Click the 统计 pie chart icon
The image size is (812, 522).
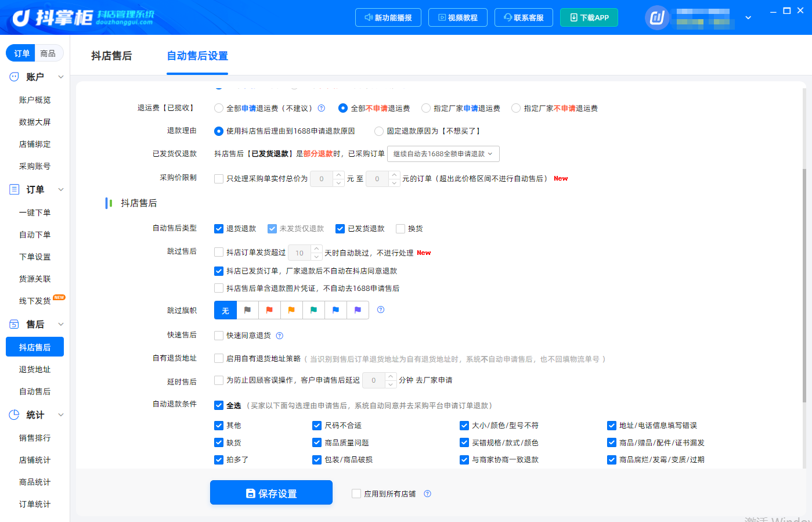point(15,415)
